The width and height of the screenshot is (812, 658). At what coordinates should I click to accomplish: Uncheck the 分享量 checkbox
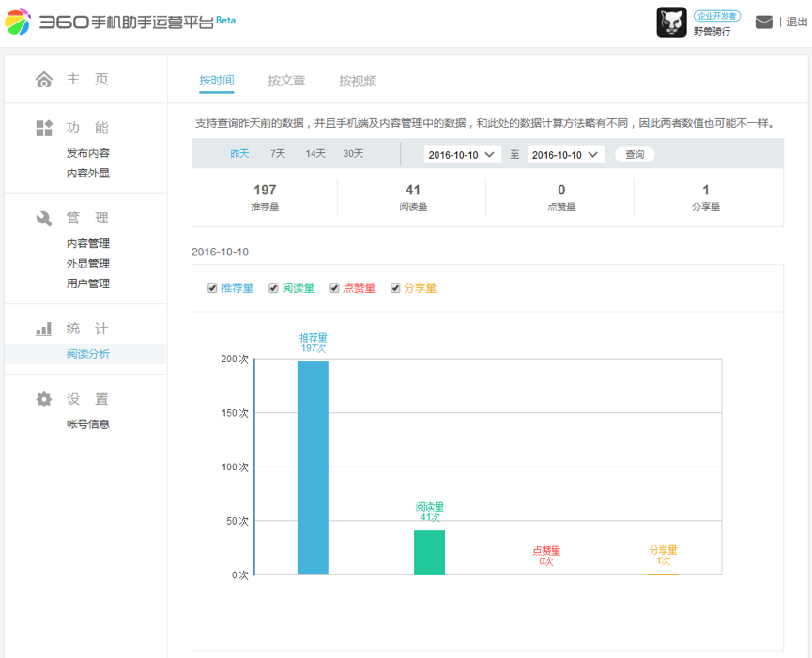[x=395, y=288]
